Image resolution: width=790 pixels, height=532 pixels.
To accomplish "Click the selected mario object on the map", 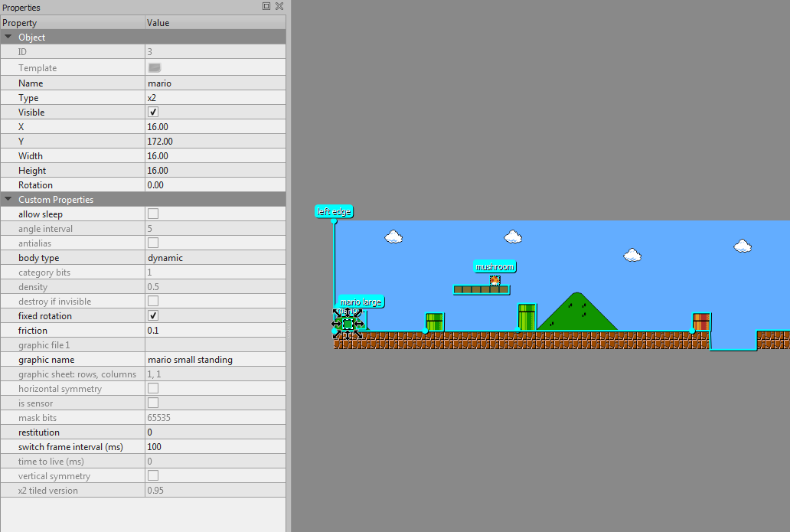I will (x=348, y=324).
